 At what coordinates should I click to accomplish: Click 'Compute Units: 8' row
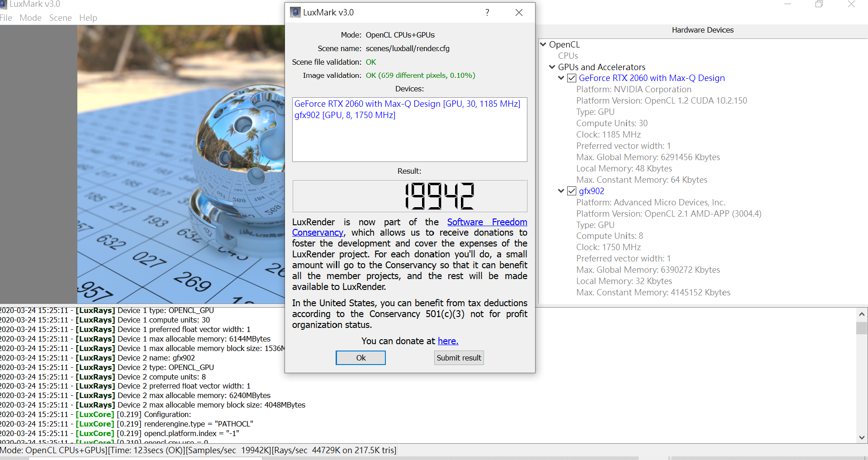pyautogui.click(x=610, y=236)
